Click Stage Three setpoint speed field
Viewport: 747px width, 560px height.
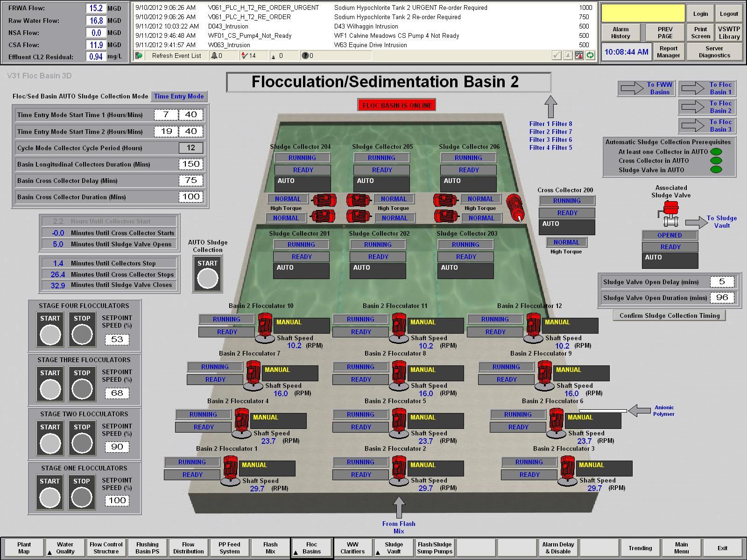click(x=117, y=393)
